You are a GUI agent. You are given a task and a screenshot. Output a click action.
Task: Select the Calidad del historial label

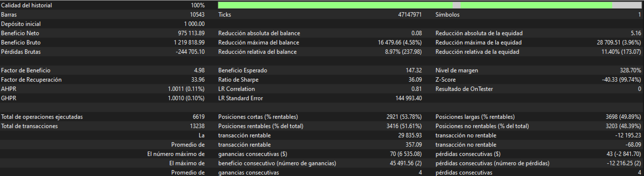click(x=27, y=5)
